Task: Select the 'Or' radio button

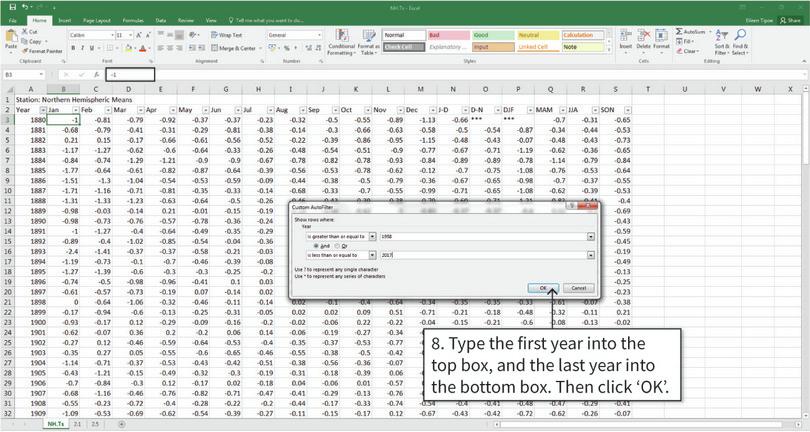Action: (x=338, y=245)
